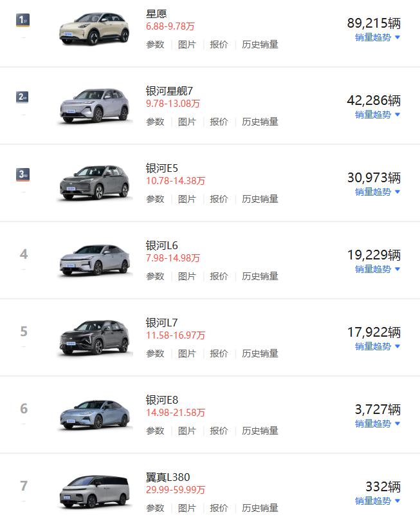
Task: Click the 3rd place rank badge
Action: click(x=23, y=174)
